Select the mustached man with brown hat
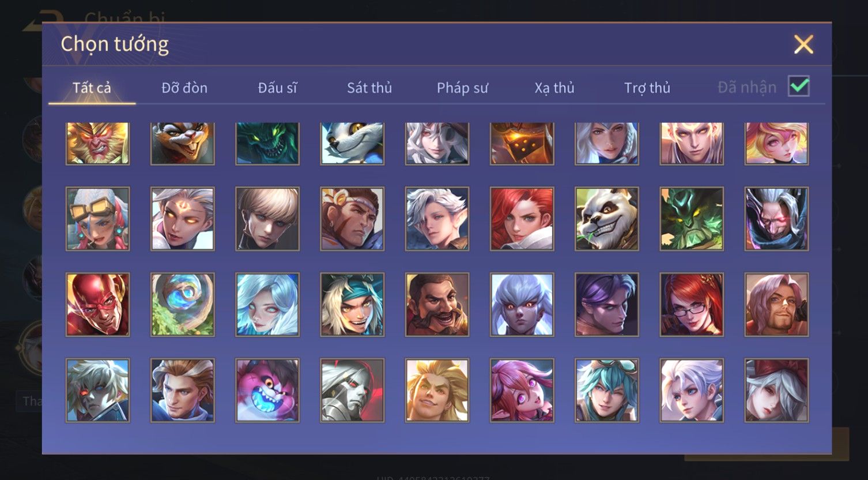Image resolution: width=868 pixels, height=480 pixels. point(437,305)
